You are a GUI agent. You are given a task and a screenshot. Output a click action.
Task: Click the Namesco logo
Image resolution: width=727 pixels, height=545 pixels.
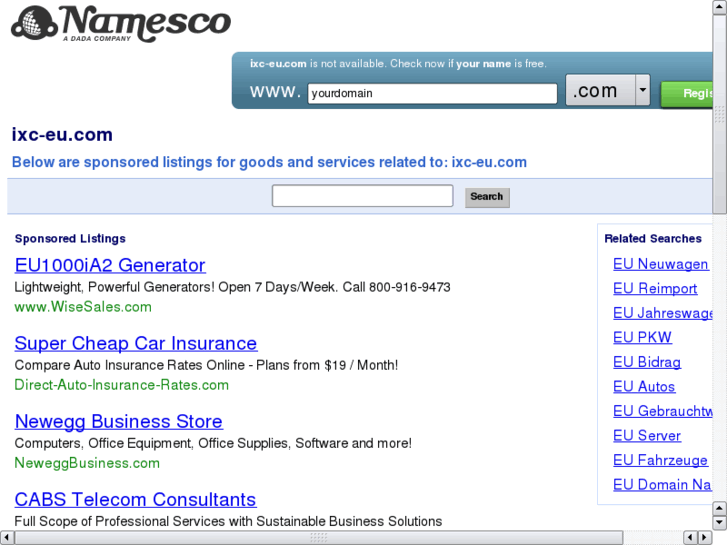click(121, 24)
